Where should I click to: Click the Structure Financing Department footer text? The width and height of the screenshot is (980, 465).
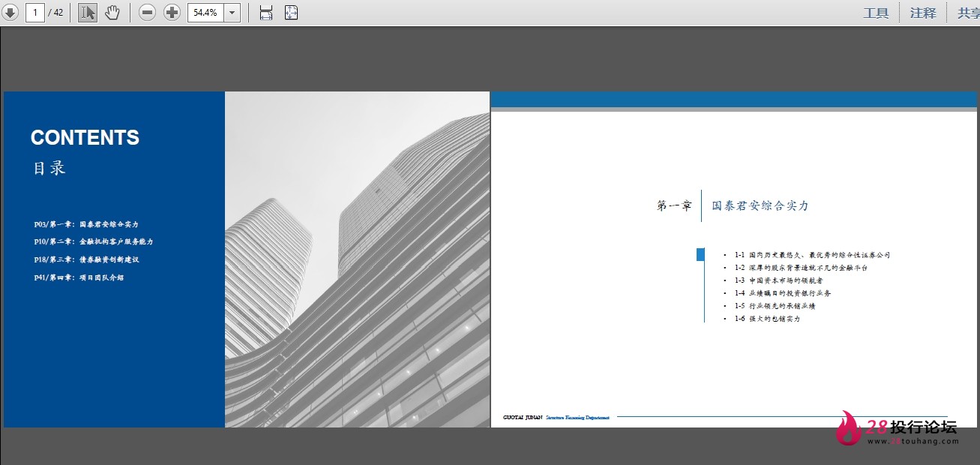pos(577,417)
